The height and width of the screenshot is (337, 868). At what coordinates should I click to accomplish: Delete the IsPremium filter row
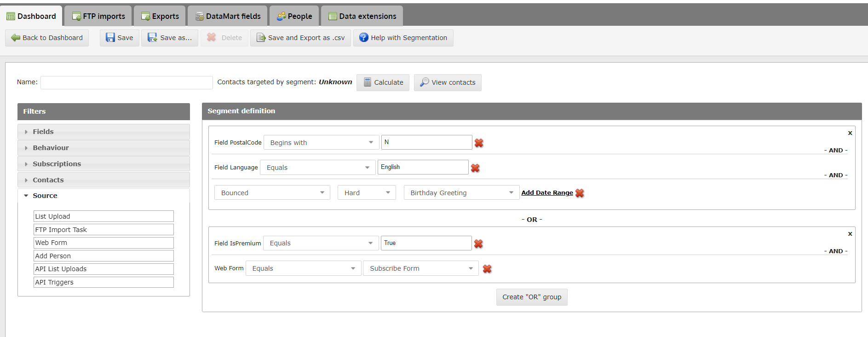[478, 244]
